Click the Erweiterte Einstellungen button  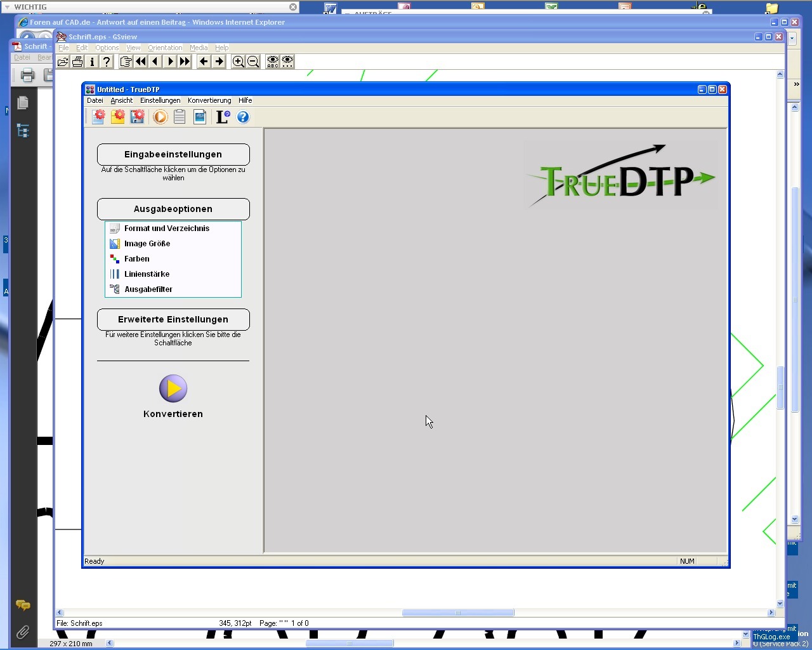173,319
